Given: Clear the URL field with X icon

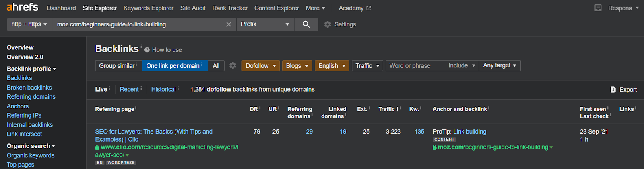Looking at the screenshot, I should coord(229,24).
